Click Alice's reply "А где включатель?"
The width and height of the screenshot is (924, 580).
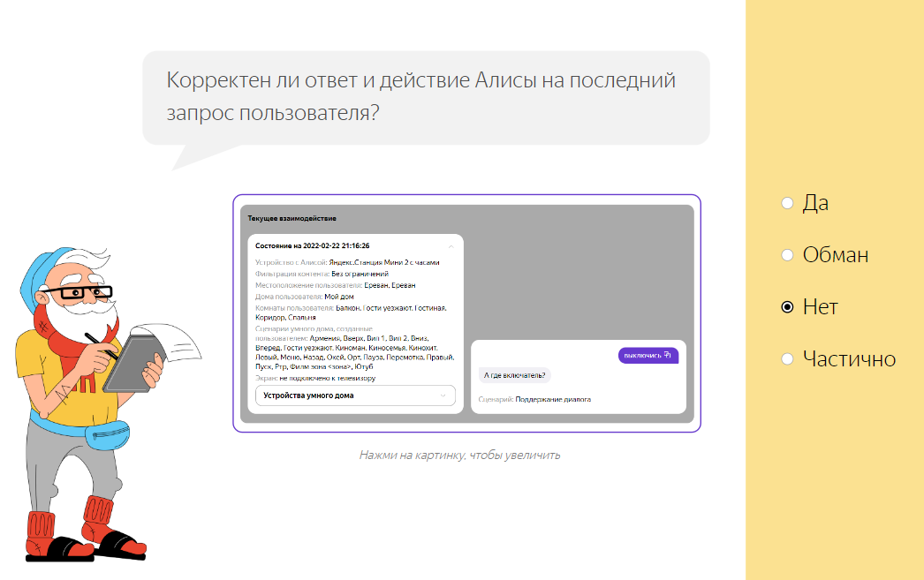[514, 375]
